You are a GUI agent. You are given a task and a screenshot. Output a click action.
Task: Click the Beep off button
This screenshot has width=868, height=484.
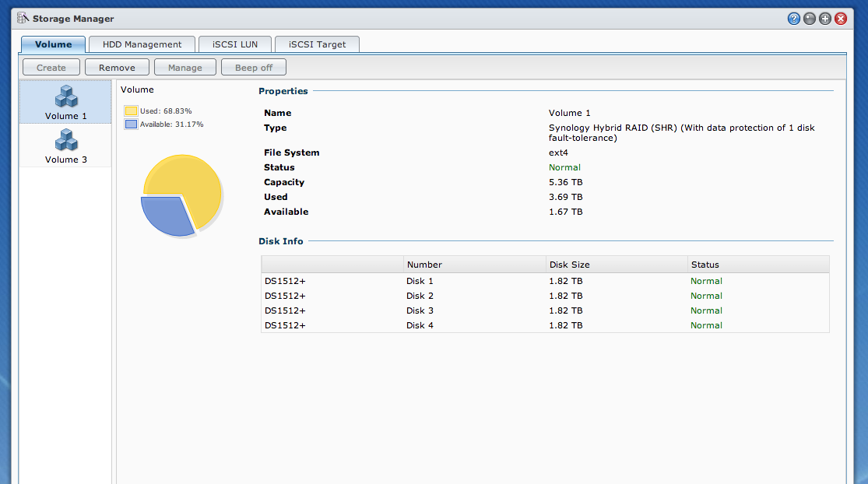[254, 68]
